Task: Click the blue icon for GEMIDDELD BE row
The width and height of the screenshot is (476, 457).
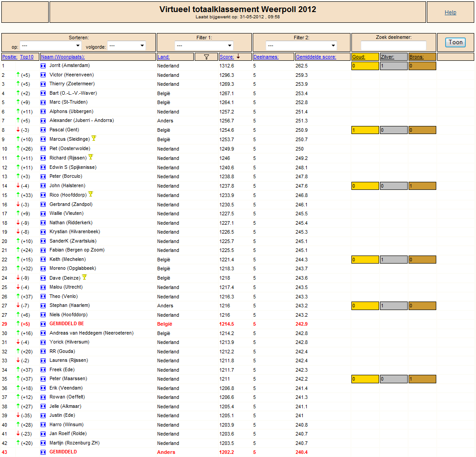Action: (x=43, y=324)
